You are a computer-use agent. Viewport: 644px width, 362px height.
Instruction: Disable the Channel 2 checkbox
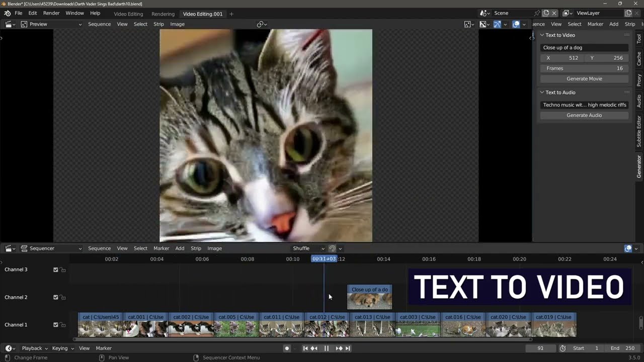click(x=56, y=297)
